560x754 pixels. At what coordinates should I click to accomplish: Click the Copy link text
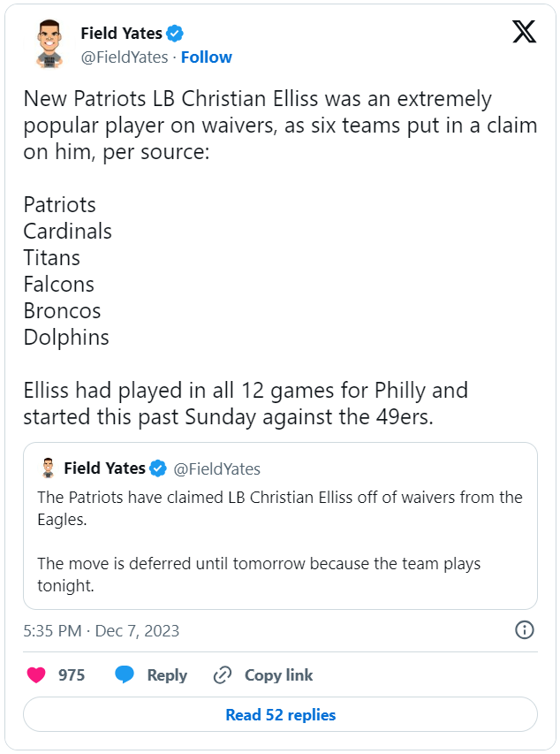278,675
